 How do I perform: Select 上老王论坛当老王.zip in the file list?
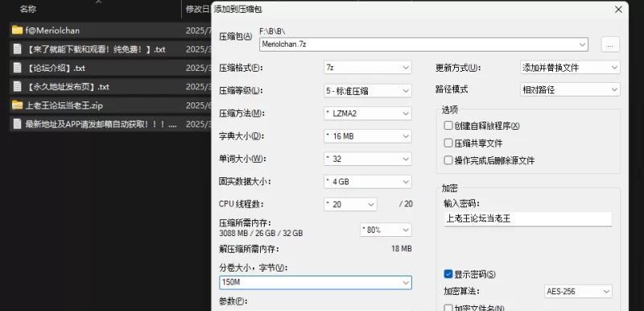tap(109, 106)
